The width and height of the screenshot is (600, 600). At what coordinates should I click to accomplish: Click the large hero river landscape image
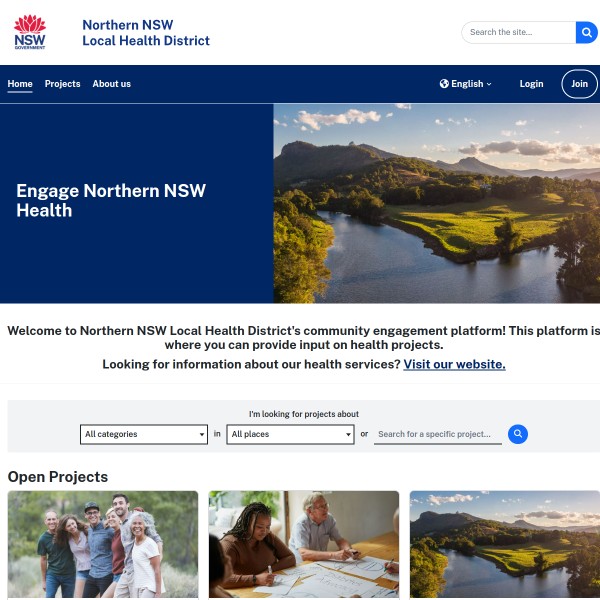tap(437, 203)
